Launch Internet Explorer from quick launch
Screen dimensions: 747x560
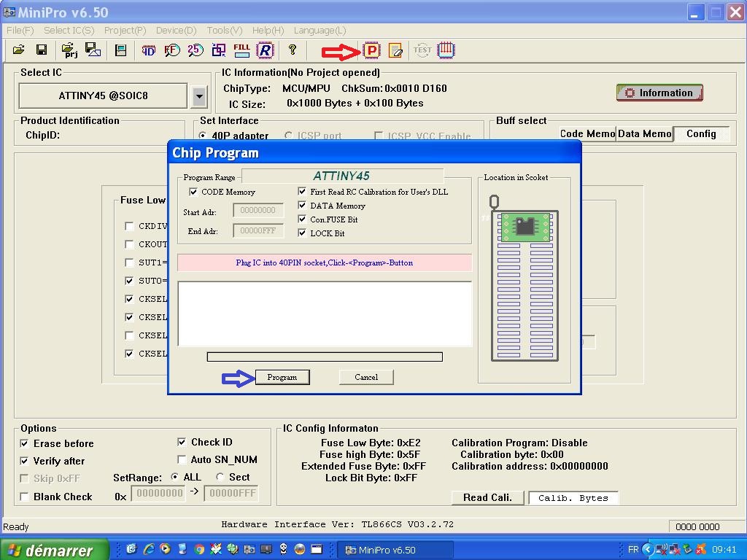tap(149, 549)
